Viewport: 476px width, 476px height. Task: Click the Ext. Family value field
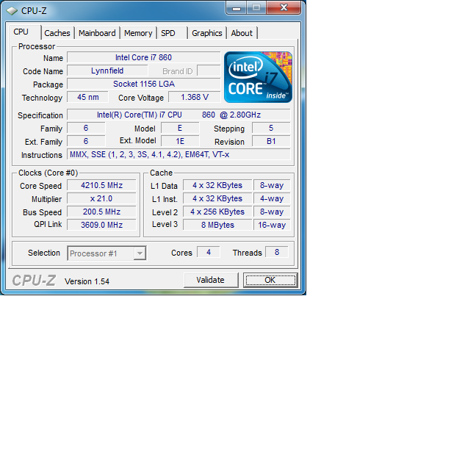[x=86, y=141]
